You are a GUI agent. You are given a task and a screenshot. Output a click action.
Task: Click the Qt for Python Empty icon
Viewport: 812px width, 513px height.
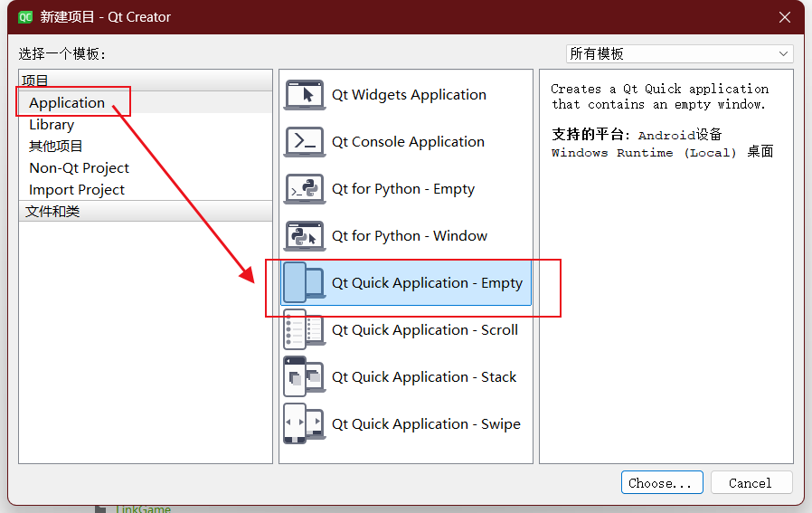tap(305, 189)
